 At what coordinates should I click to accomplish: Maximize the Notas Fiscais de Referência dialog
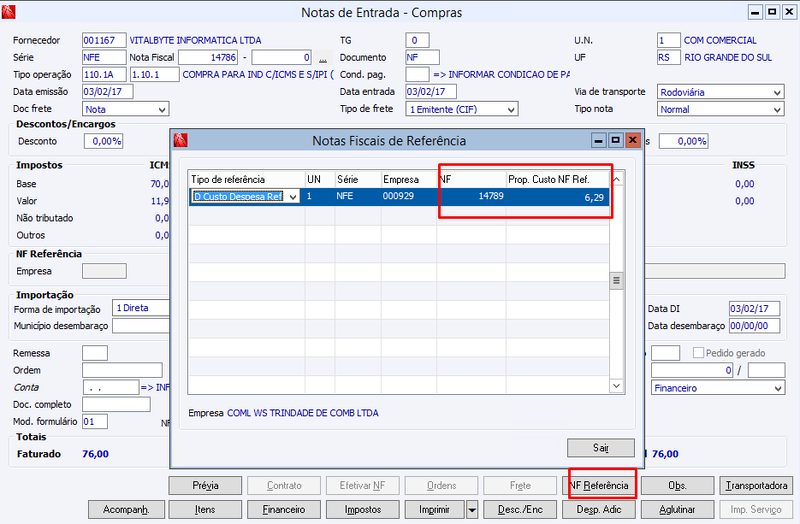click(x=616, y=140)
